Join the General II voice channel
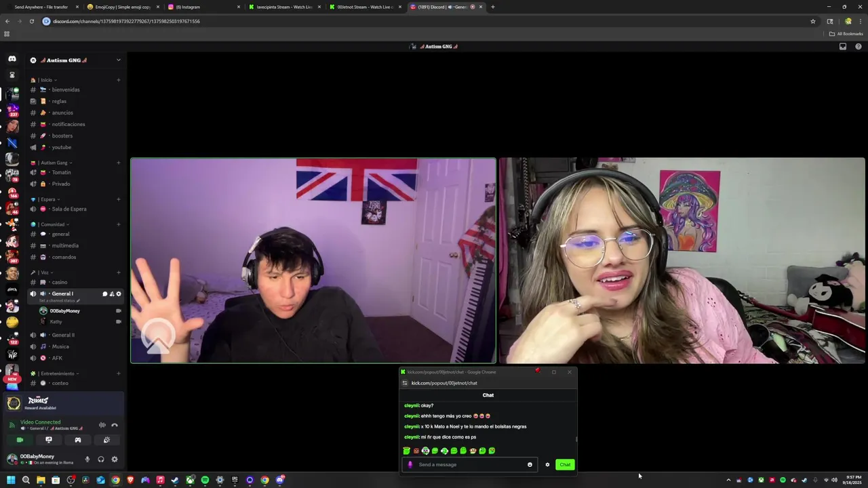Viewport: 868px width, 488px height. (x=75, y=335)
